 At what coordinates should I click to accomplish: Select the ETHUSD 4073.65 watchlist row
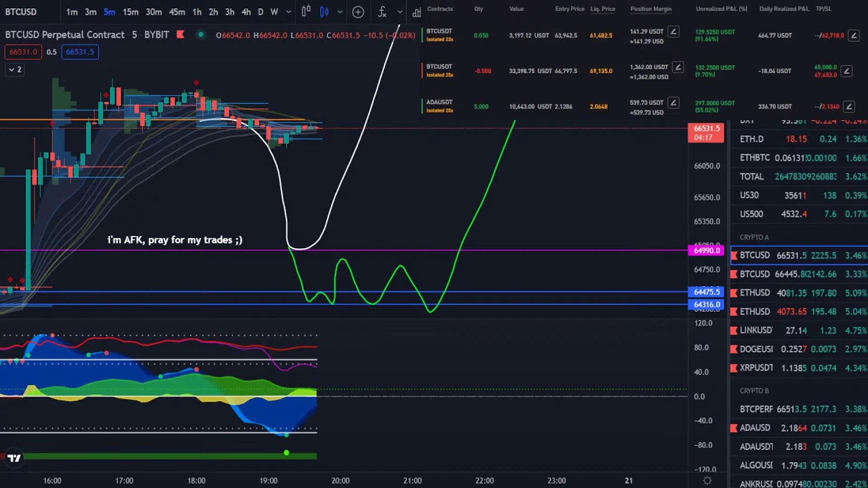[799, 312]
